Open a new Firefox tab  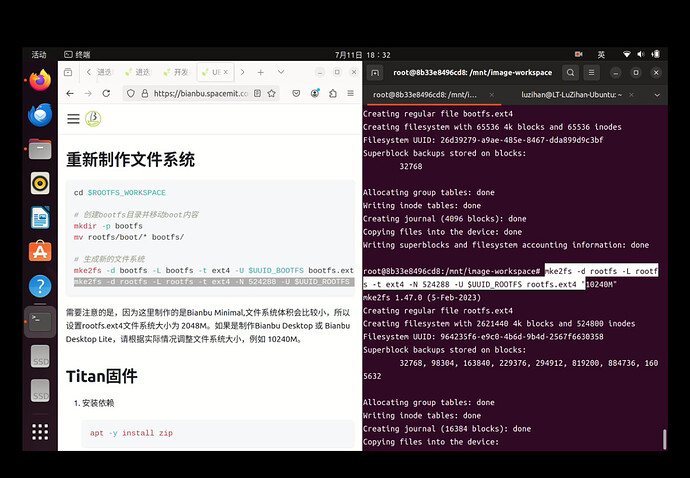pos(261,72)
